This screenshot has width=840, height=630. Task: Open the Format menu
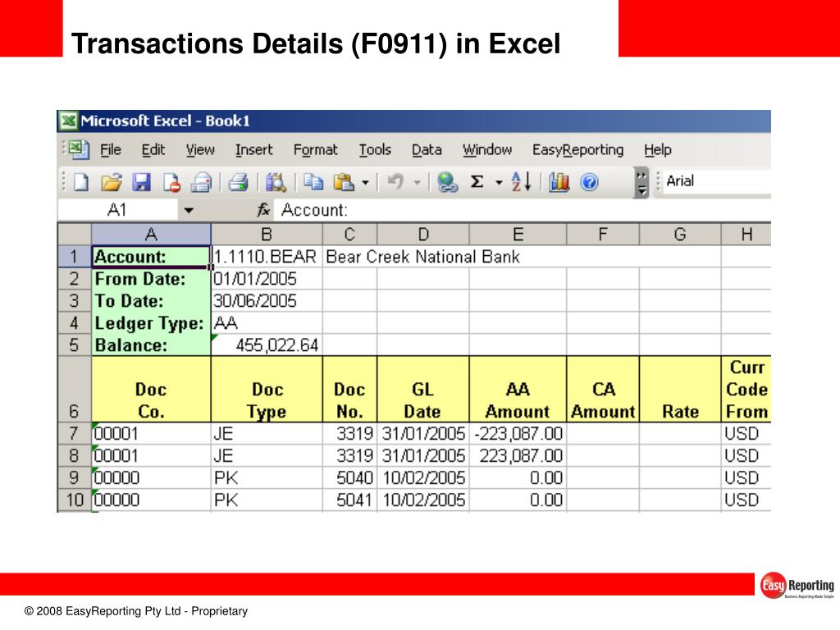[x=316, y=150]
